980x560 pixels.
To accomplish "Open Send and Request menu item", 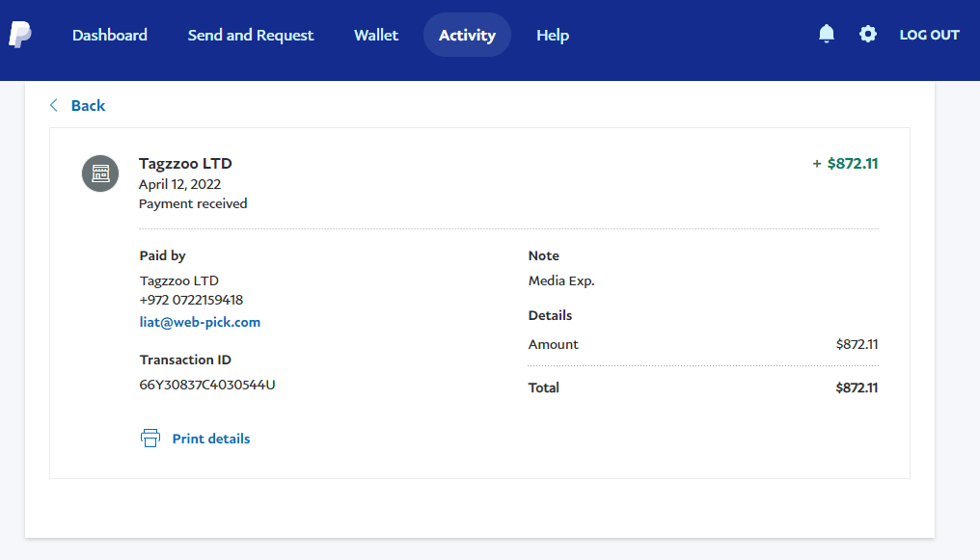I will [x=251, y=35].
